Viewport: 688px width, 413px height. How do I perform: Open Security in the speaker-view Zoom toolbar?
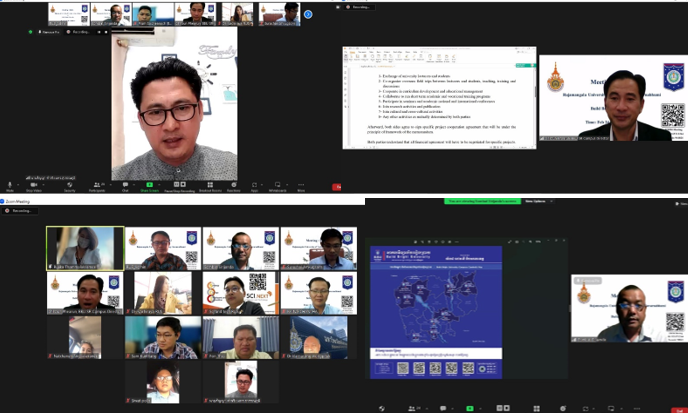tap(70, 187)
